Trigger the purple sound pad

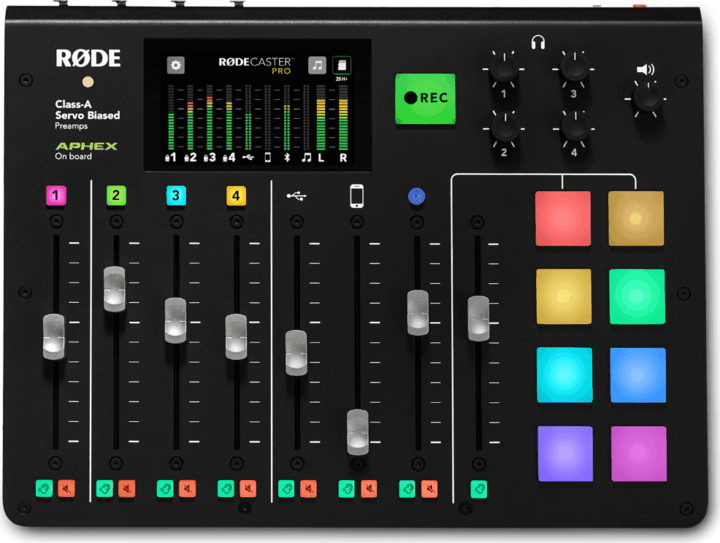[565, 453]
